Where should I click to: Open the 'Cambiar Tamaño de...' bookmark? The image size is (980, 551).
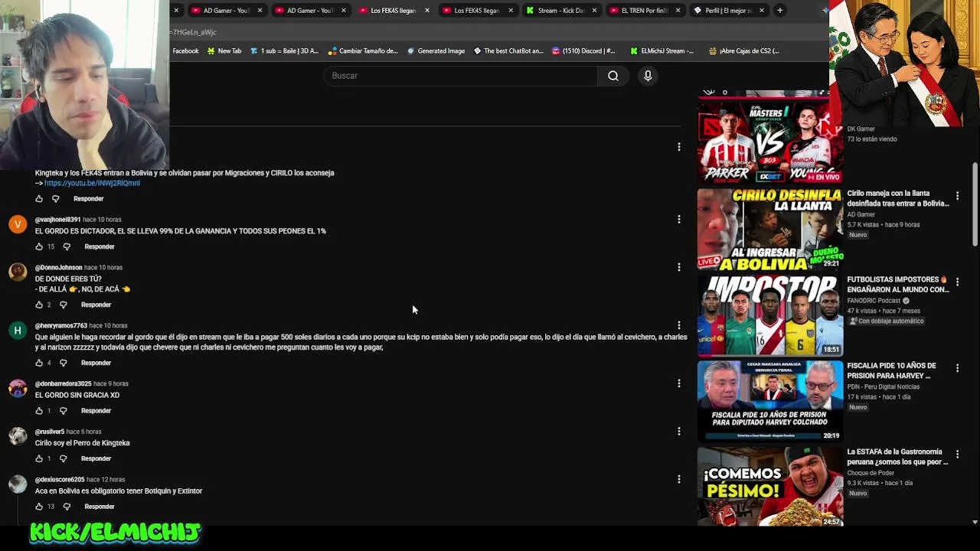pos(363,51)
